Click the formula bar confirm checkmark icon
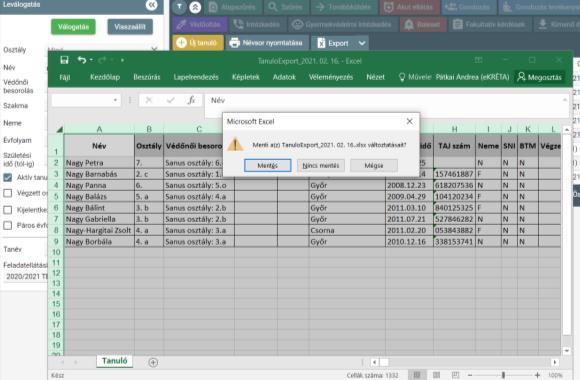Image resolution: width=580 pixels, height=380 pixels. click(x=170, y=100)
